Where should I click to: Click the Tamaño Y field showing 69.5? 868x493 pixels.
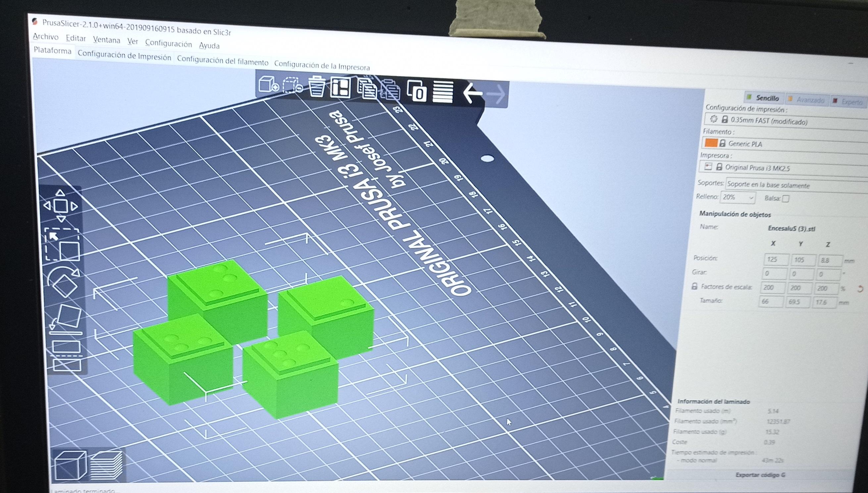[x=798, y=302]
